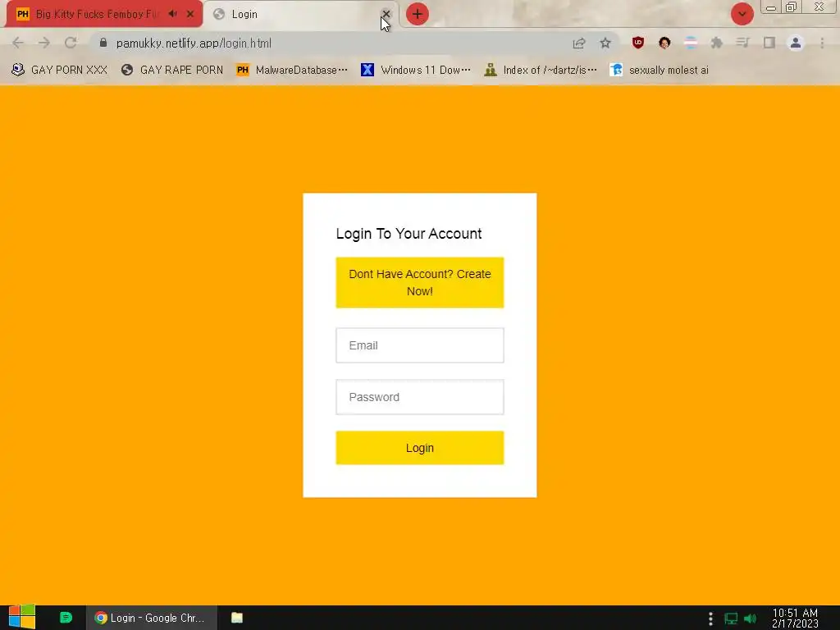The height and width of the screenshot is (630, 840).
Task: Toggle the browser side panel icon
Action: tap(769, 43)
